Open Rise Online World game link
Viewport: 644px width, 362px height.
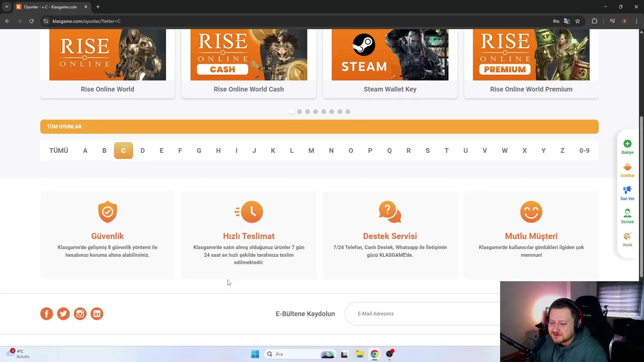point(107,89)
